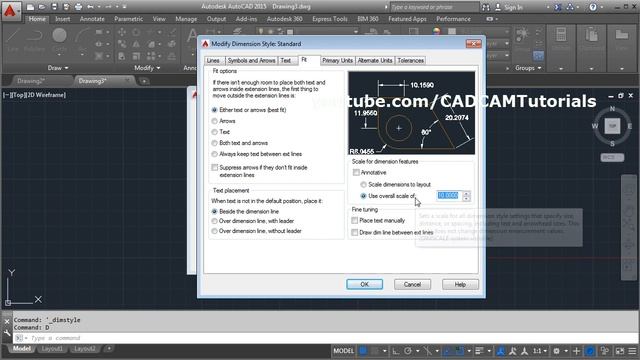This screenshot has height=360, width=640.
Task: Click the overall scale value field
Action: pyautogui.click(x=449, y=196)
